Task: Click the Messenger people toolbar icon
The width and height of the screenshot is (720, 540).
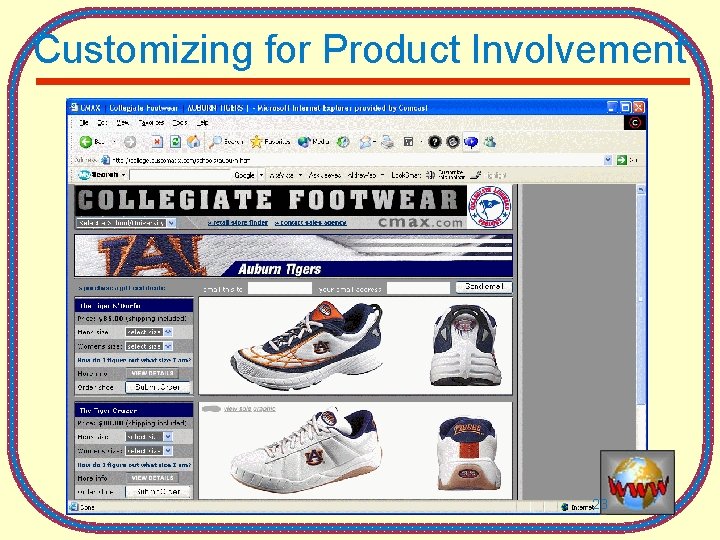Action: (490, 142)
